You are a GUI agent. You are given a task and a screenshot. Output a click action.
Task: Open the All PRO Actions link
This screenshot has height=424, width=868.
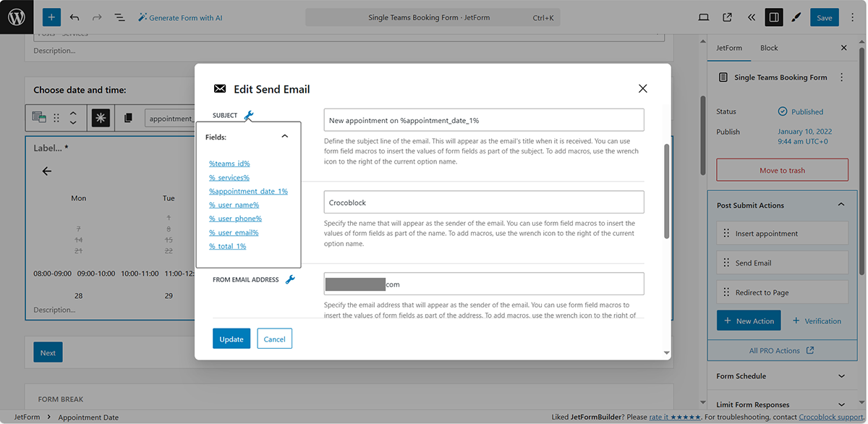781,350
